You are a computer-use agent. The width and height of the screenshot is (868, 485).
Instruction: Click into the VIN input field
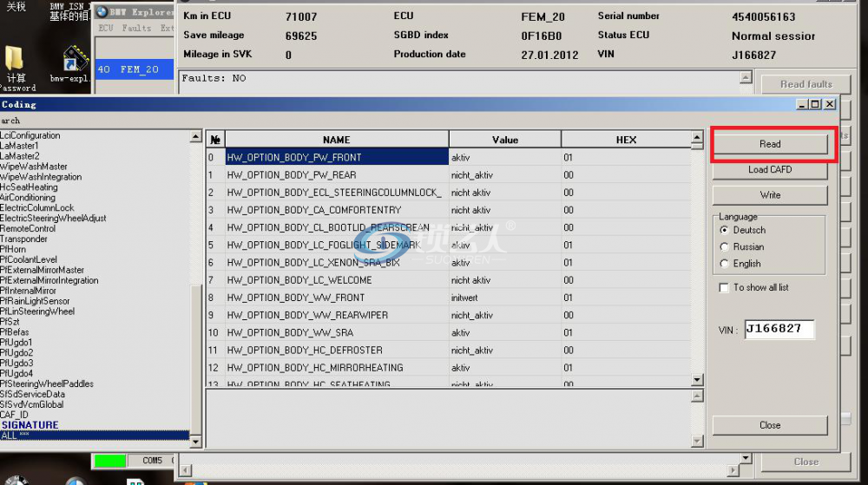[779, 329]
